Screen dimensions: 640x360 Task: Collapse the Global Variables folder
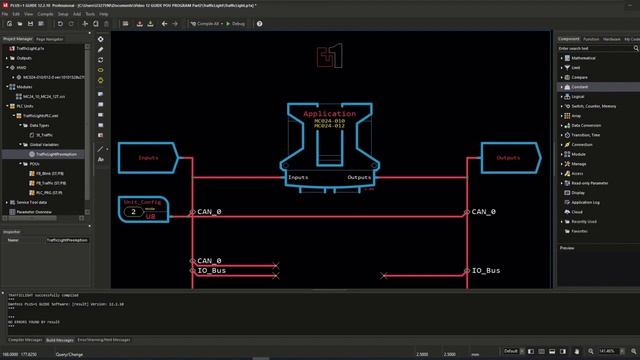[20, 144]
